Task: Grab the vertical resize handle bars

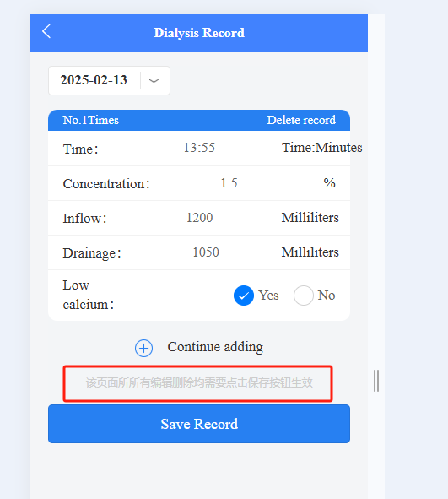Action: [x=376, y=381]
